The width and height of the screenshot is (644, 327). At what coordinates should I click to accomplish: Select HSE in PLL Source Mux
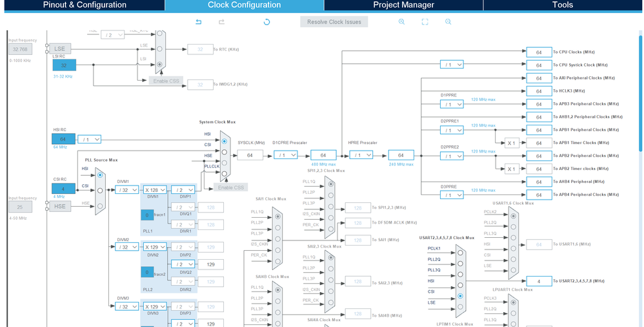pos(100,206)
